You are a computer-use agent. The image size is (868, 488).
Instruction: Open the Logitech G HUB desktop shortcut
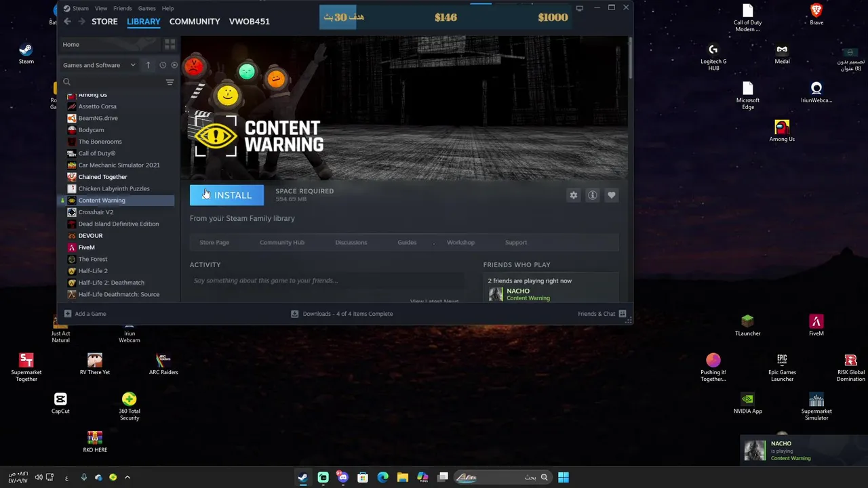click(x=713, y=57)
